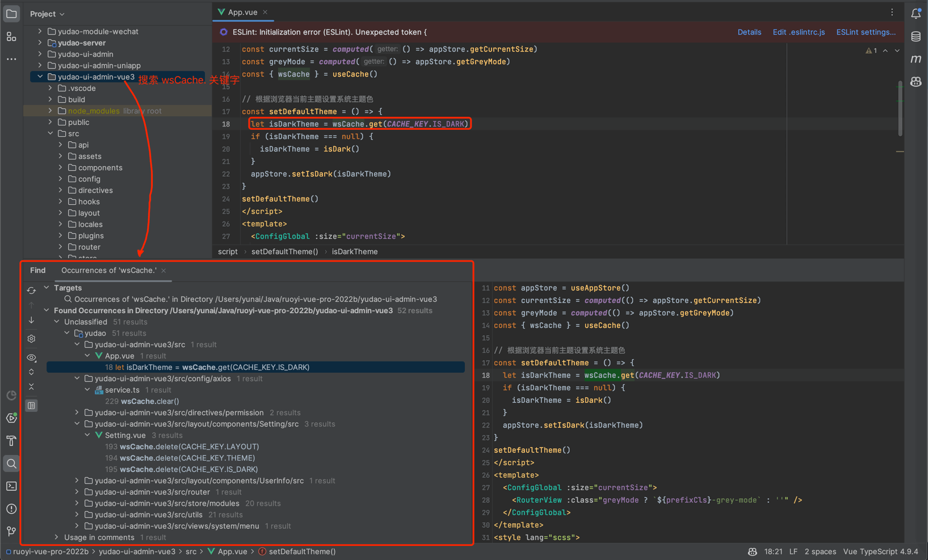Select the Occurrences of 'wsCache.' tab
Screen dimensions: 928x560
pos(108,270)
